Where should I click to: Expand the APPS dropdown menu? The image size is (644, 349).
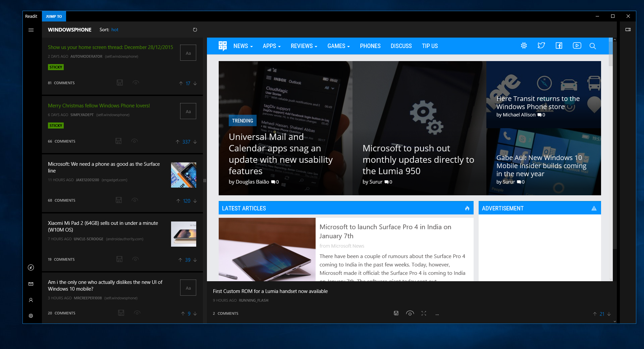click(x=272, y=46)
